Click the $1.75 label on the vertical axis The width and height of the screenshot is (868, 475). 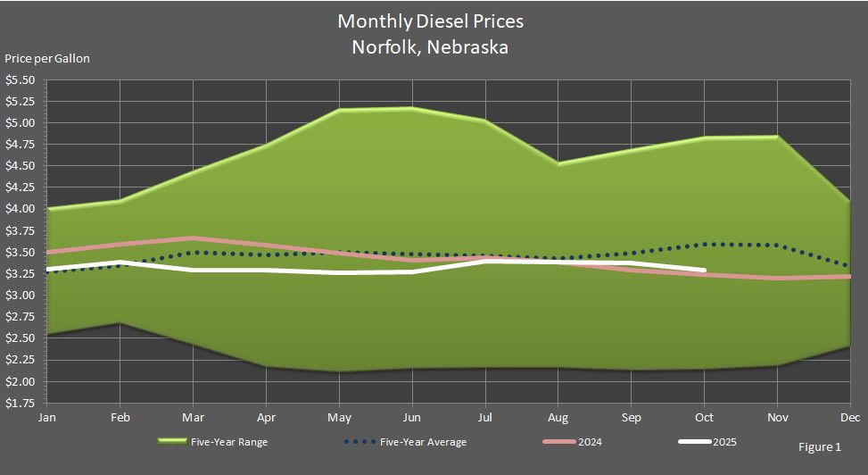tap(20, 403)
